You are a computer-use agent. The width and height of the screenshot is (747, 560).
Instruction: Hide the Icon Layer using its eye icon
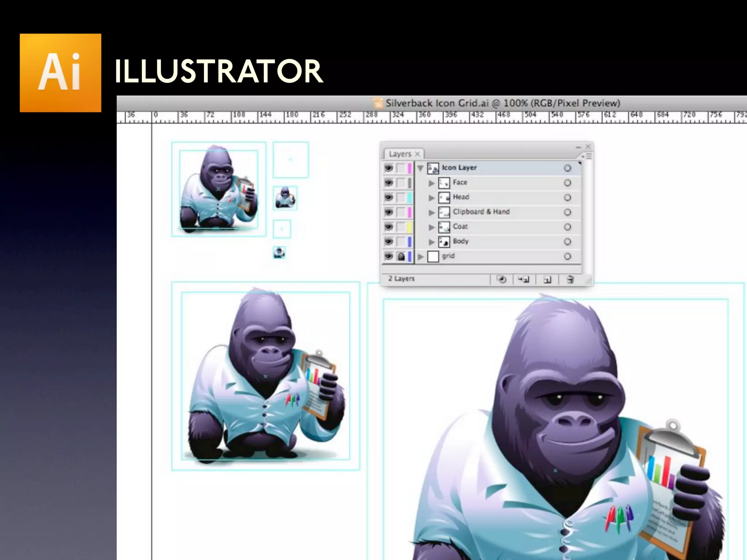(389, 168)
